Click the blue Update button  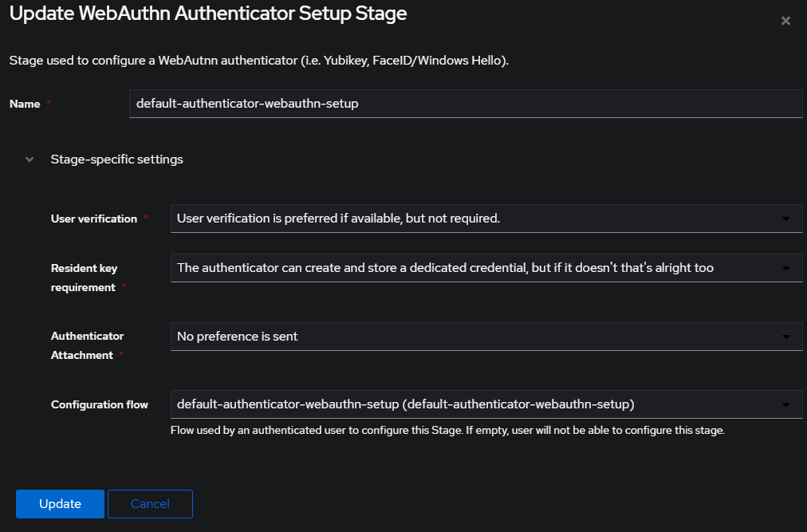pos(61,503)
